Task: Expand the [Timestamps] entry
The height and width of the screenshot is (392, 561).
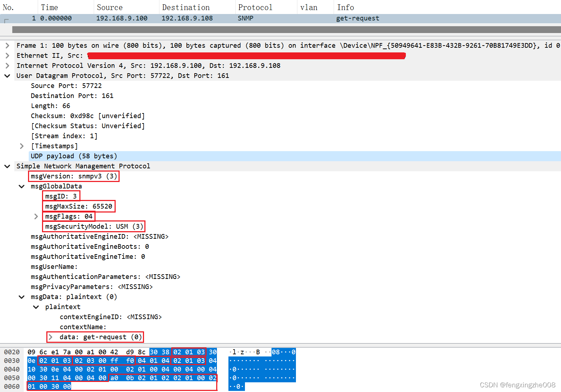Action: click(x=22, y=146)
